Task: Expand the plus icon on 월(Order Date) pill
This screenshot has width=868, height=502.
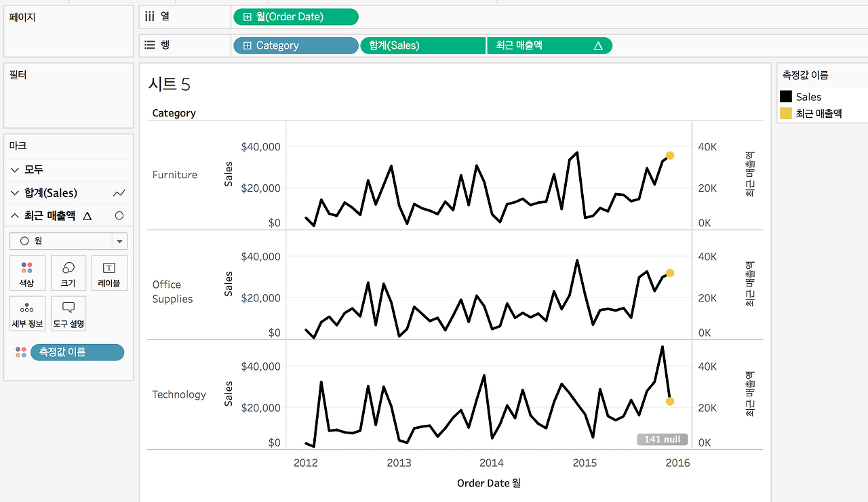Action: click(x=247, y=17)
